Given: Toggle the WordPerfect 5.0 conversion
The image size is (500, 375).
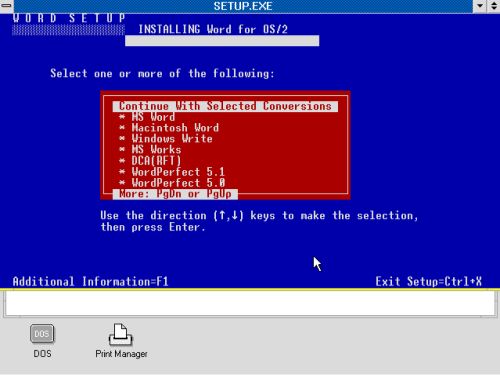Looking at the screenshot, I should (x=172, y=183).
